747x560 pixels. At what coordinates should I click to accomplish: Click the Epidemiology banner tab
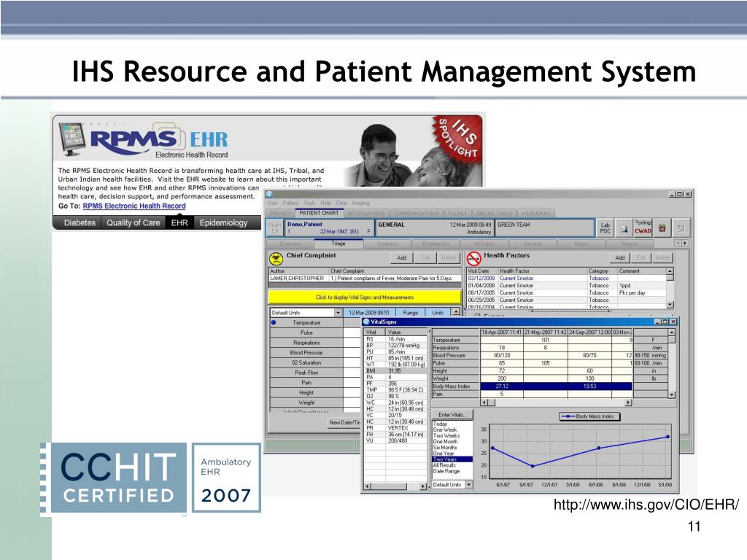(223, 222)
